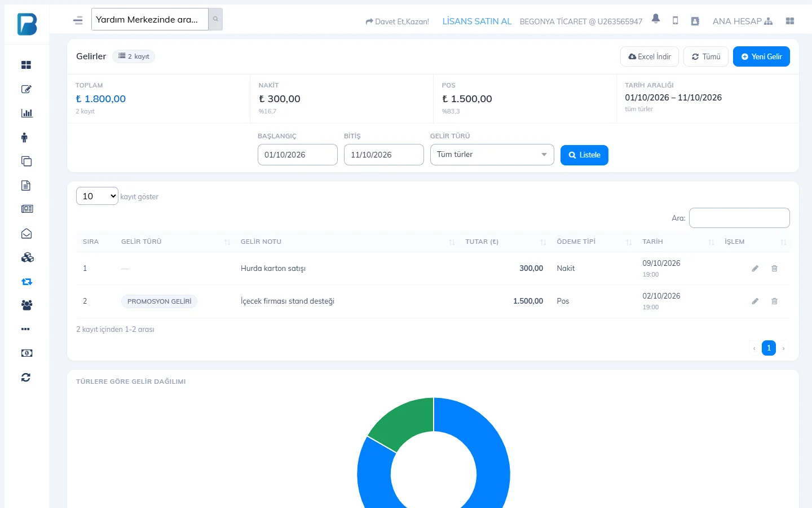Click the Davet Et,Kazan! link
Screen dimensions: 812x508
pyautogui.click(x=397, y=21)
